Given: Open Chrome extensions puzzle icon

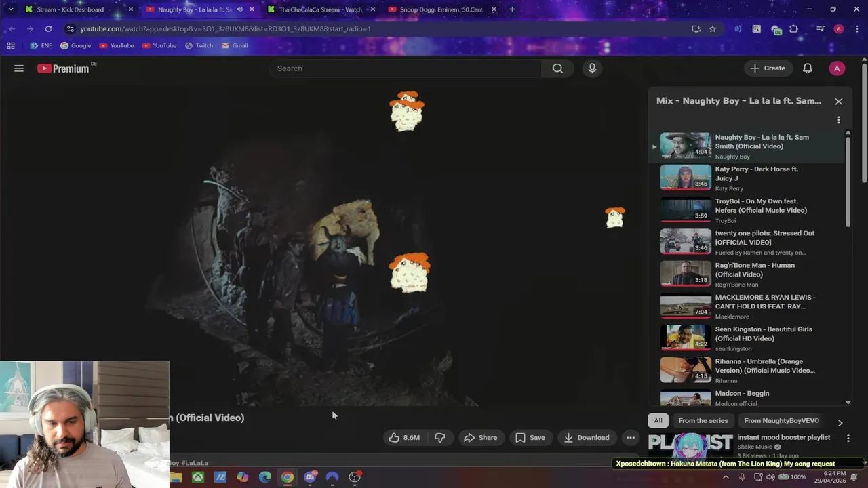Looking at the screenshot, I should coord(794,29).
